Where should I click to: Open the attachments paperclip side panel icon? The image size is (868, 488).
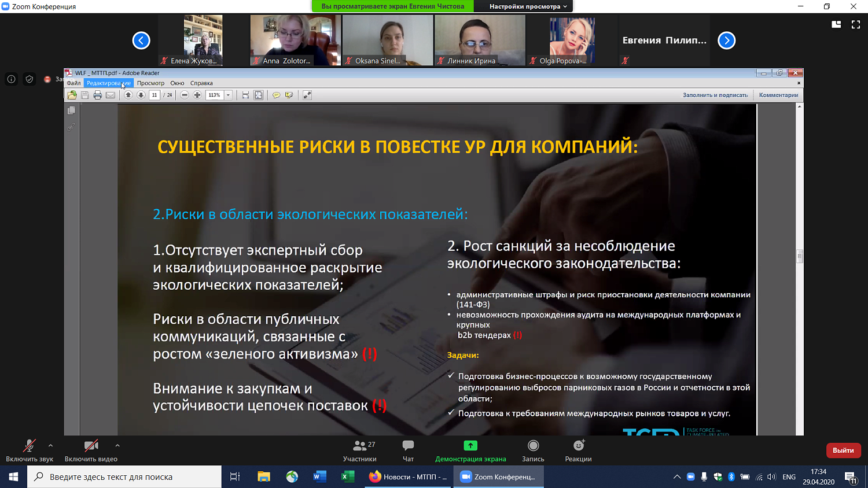(71, 127)
